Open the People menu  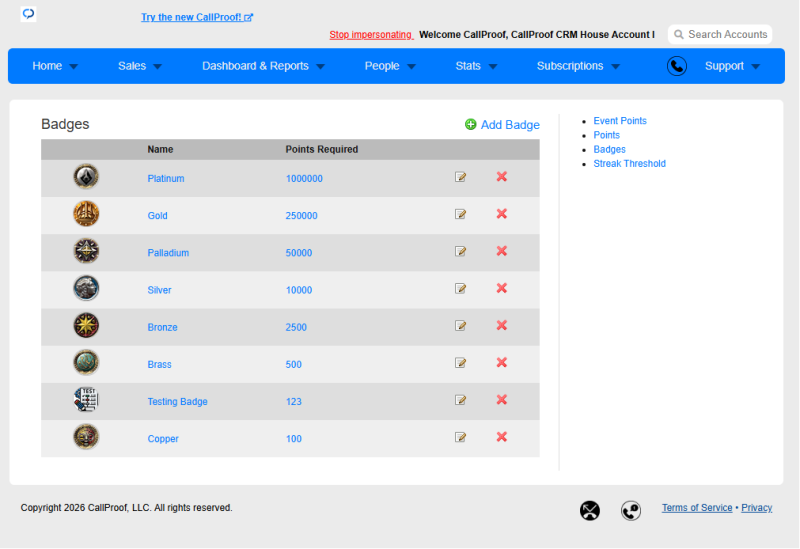coord(382,66)
